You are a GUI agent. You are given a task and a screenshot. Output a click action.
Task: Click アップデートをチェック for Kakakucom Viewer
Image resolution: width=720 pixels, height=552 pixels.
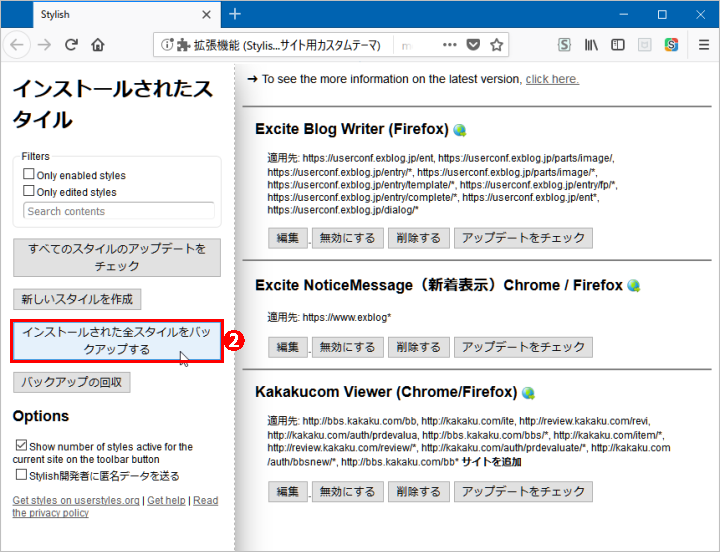523,491
